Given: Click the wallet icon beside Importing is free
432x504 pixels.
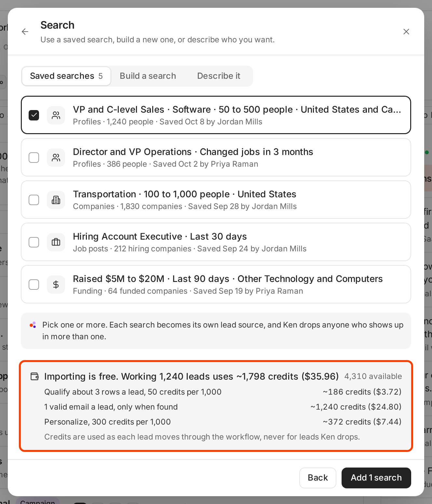Looking at the screenshot, I should 34,376.
